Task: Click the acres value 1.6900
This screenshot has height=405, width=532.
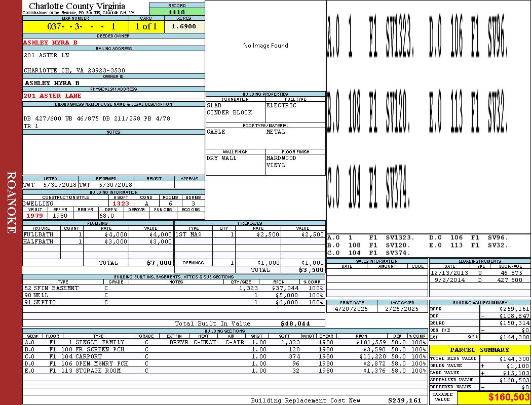Action: coord(183,26)
